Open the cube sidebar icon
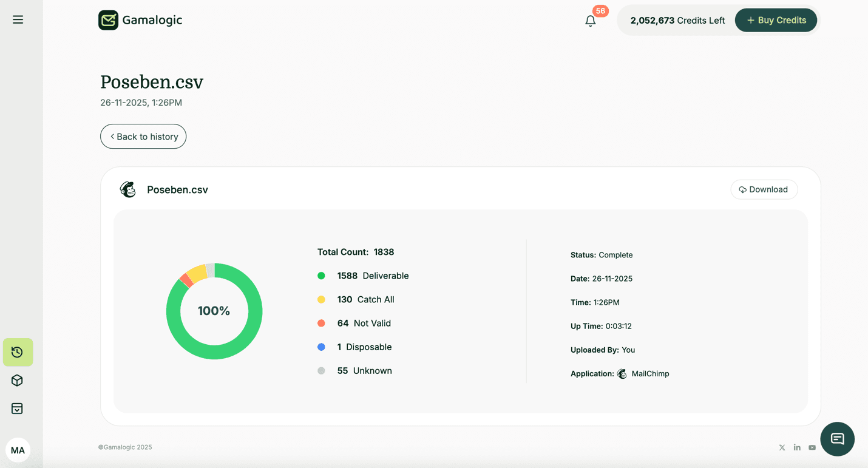This screenshot has width=868, height=468. [17, 381]
